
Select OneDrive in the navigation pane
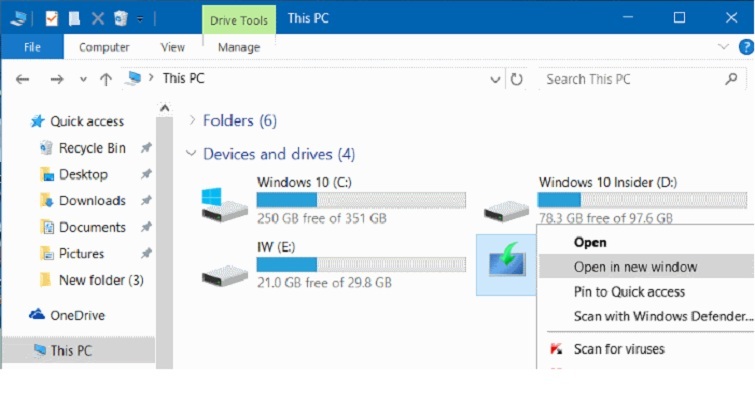[x=77, y=315]
